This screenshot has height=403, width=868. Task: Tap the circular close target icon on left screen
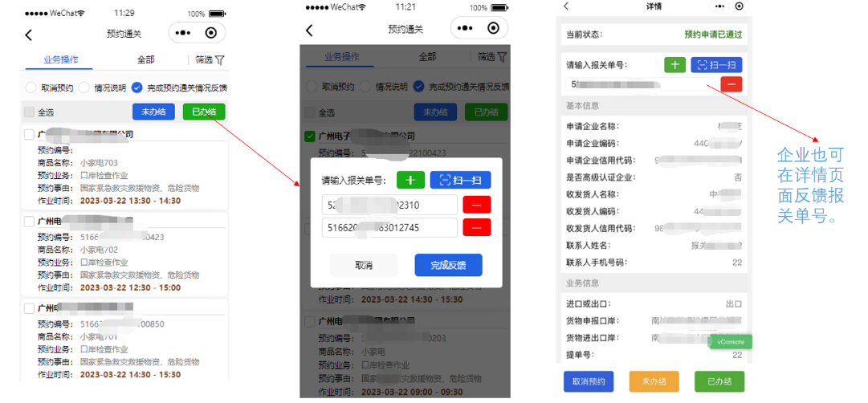(x=210, y=33)
